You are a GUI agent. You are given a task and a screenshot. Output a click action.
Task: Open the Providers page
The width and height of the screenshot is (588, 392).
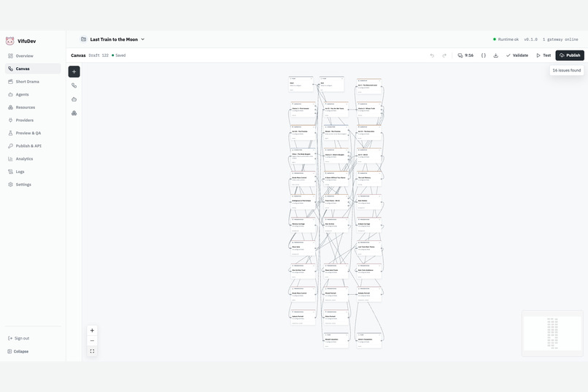[33, 120]
